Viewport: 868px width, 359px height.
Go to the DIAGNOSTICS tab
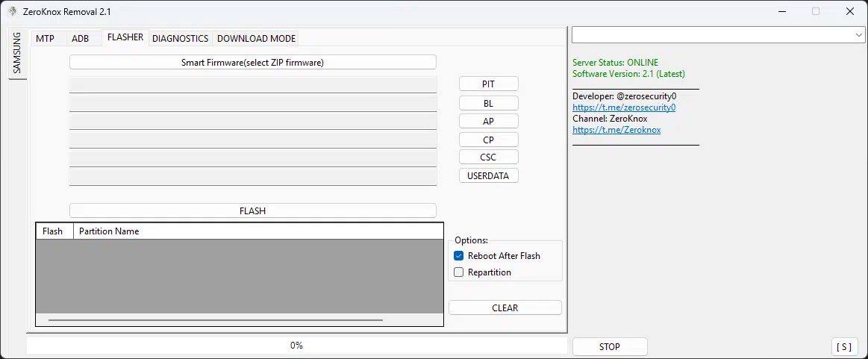point(181,39)
